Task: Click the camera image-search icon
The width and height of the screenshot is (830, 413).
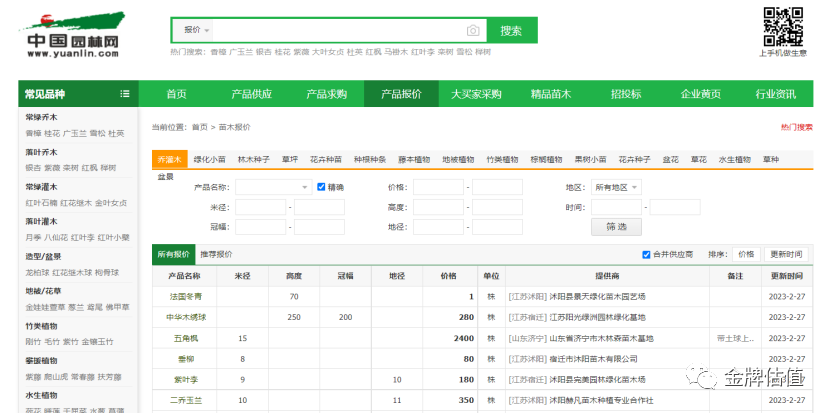Action: pyautogui.click(x=473, y=31)
